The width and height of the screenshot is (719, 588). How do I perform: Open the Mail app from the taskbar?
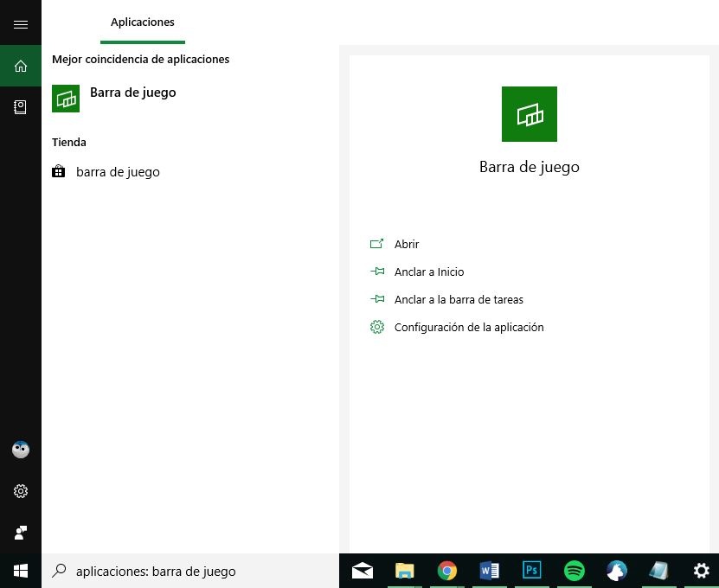pos(363,571)
